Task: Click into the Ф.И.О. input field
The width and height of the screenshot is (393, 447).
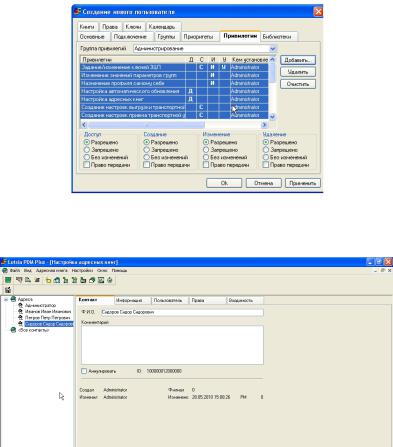Action: (182, 312)
